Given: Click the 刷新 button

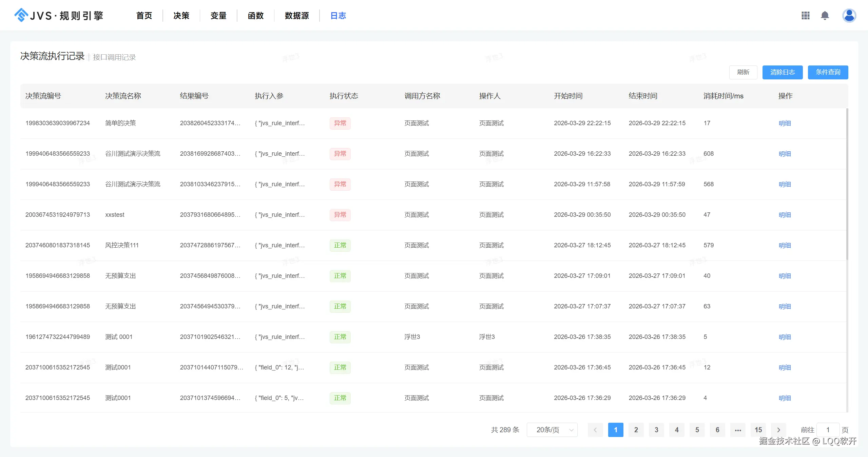Looking at the screenshot, I should (x=743, y=72).
